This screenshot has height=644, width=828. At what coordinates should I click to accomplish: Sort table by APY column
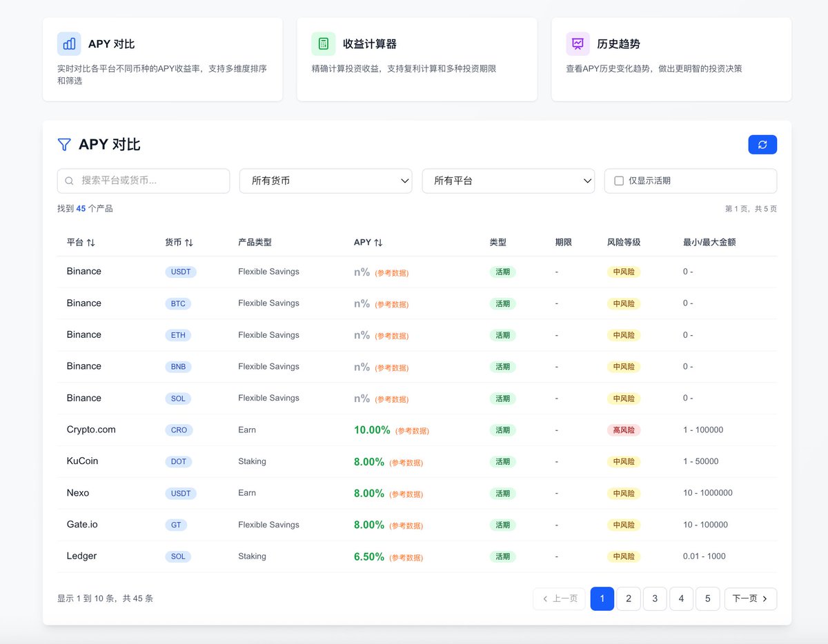point(368,243)
